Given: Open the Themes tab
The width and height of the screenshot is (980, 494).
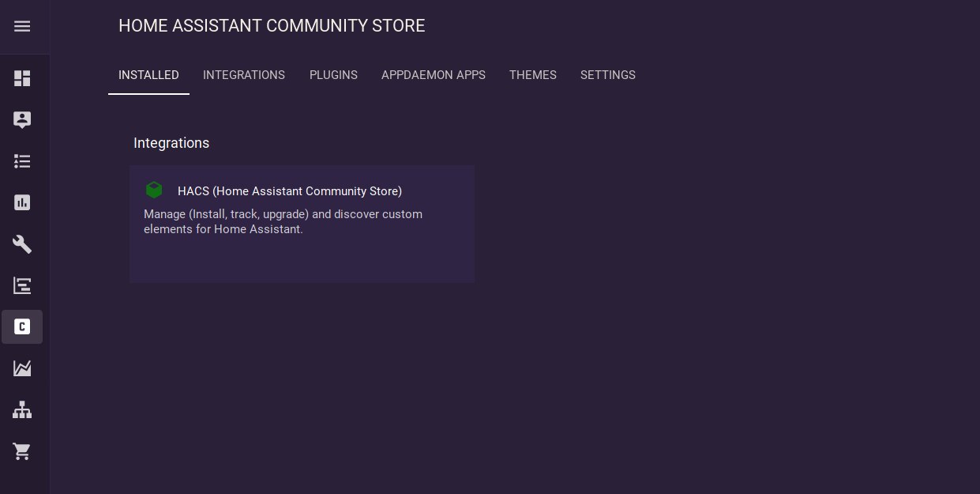Looking at the screenshot, I should (533, 75).
